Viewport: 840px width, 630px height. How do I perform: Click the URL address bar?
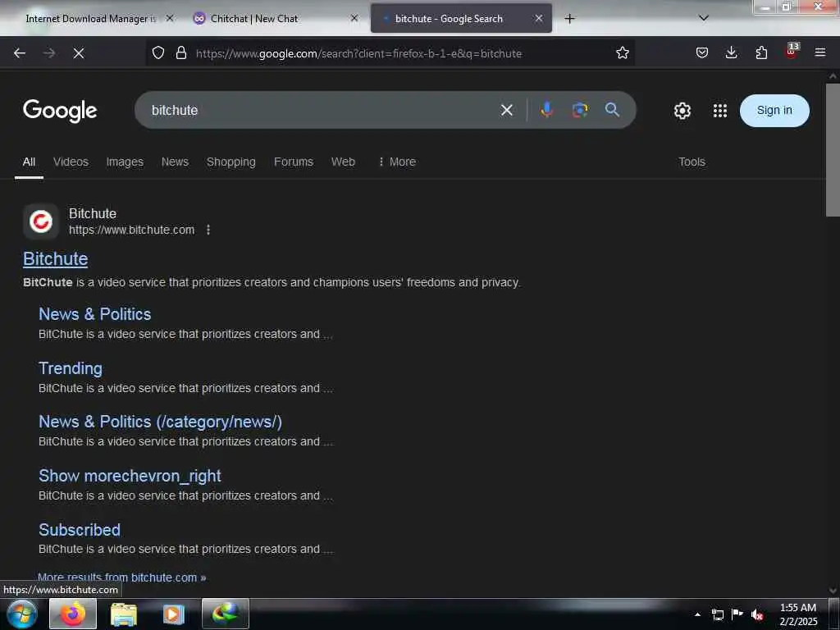point(391,53)
